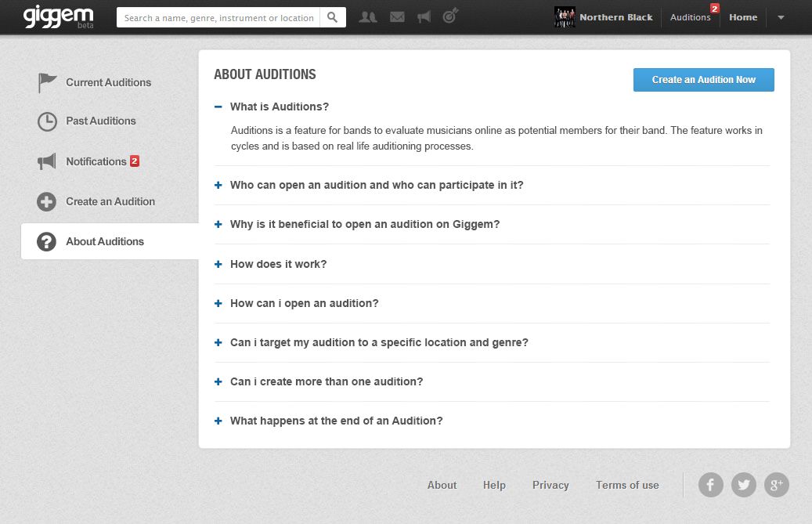Click the Northern Black profile thumbnail
This screenshot has width=812, height=524.
click(565, 17)
